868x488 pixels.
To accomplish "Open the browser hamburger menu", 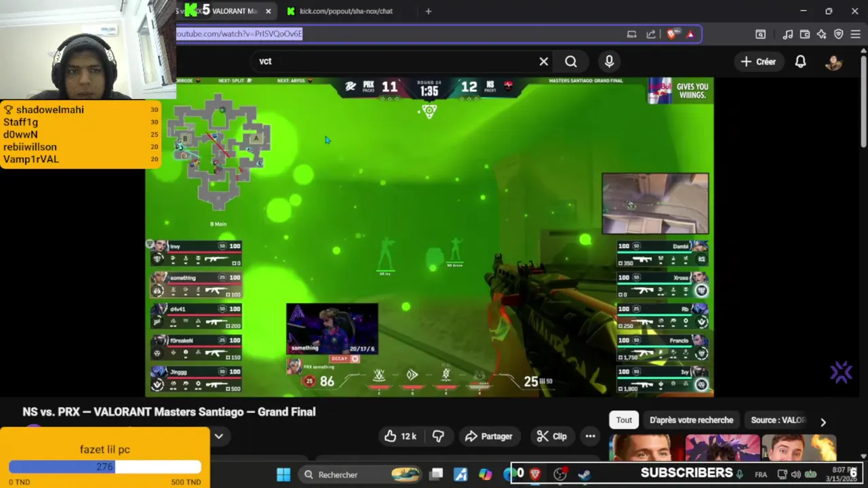I will click(855, 34).
